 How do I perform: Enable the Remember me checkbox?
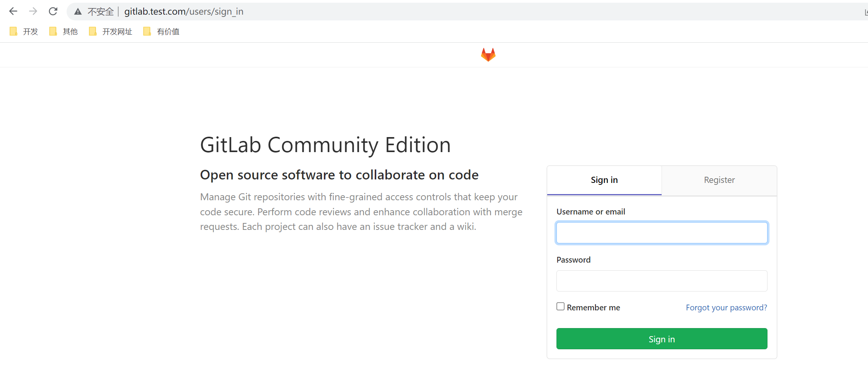[x=560, y=307]
